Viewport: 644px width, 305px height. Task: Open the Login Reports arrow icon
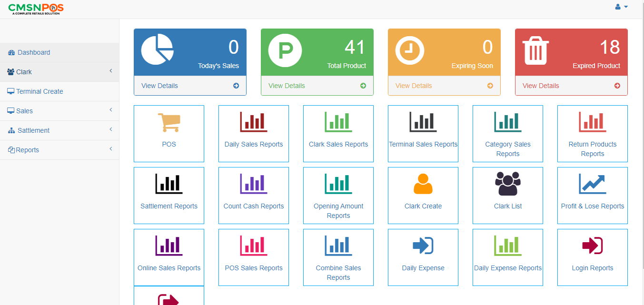point(592,246)
